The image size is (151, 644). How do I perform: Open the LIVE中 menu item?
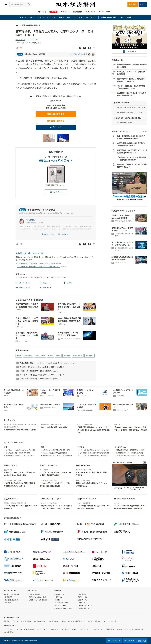(53, 12)
